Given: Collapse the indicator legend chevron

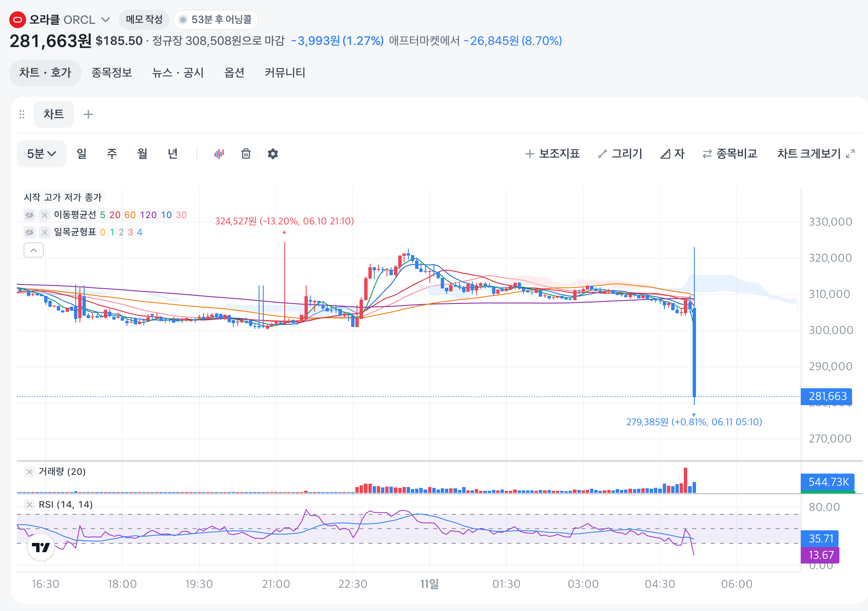Looking at the screenshot, I should [x=34, y=250].
